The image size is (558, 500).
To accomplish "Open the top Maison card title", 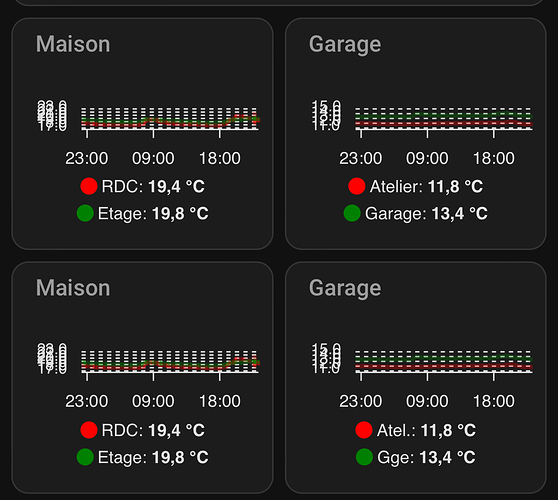I will point(73,44).
